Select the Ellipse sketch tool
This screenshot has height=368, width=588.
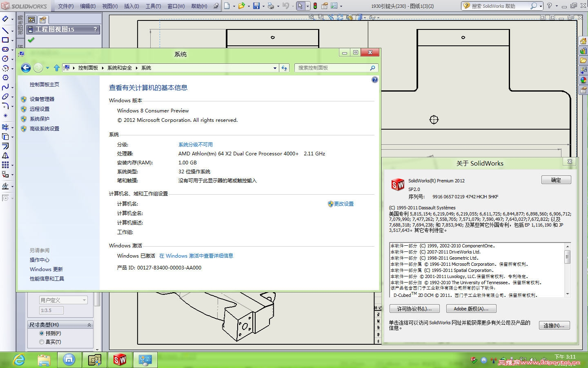coord(5,97)
